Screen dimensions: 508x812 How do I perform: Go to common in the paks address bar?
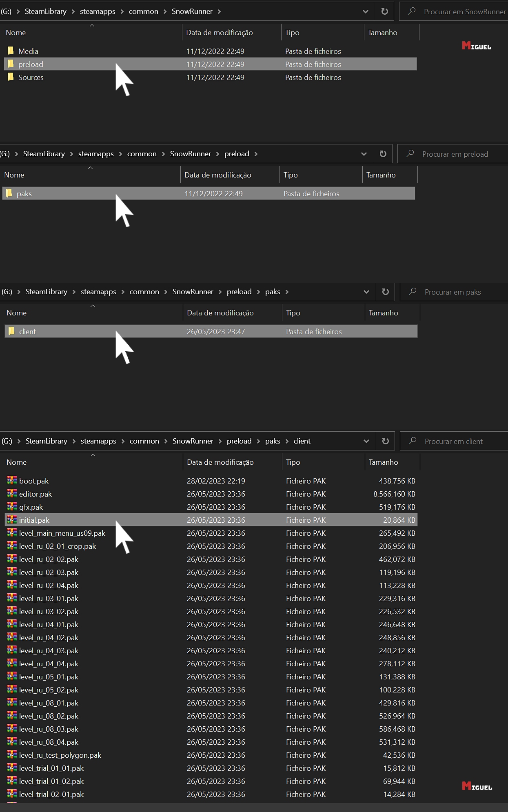tap(144, 292)
